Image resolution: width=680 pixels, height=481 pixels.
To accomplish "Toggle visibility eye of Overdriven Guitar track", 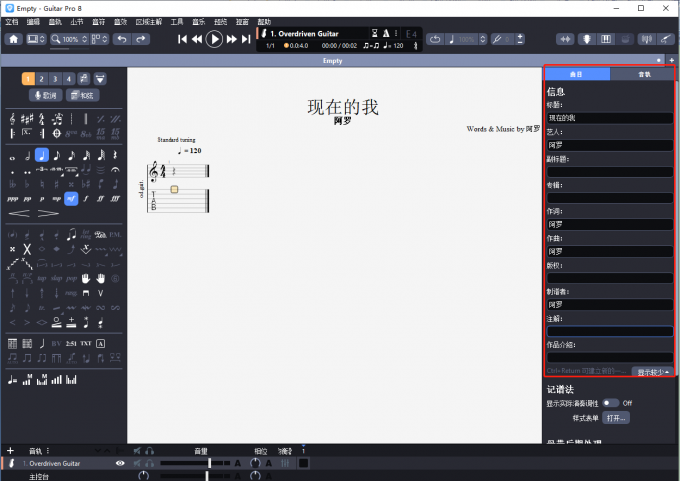I will (120, 463).
